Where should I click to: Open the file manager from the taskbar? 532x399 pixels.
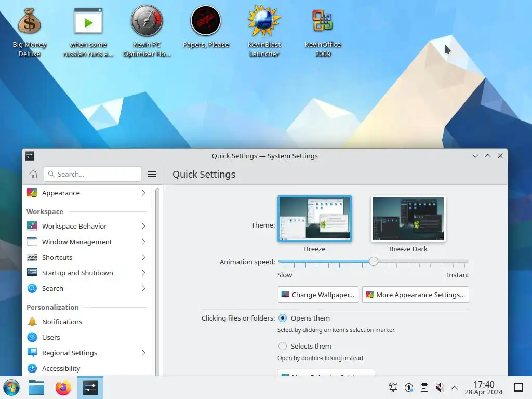[x=36, y=388]
